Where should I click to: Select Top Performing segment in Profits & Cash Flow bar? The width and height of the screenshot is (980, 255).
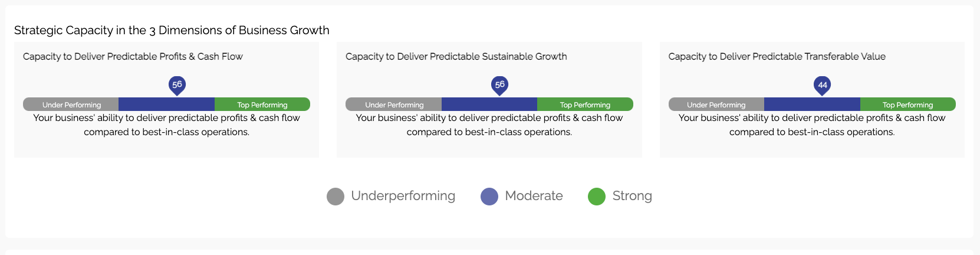(262, 104)
